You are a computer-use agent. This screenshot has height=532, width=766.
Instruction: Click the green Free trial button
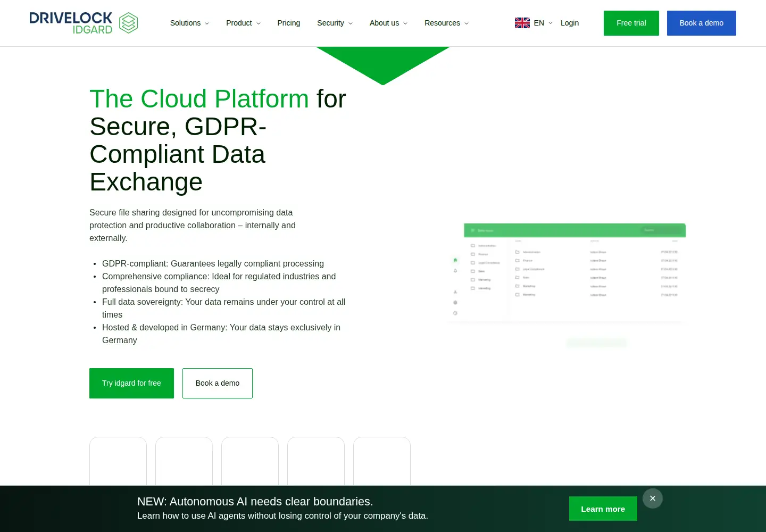tap(631, 23)
